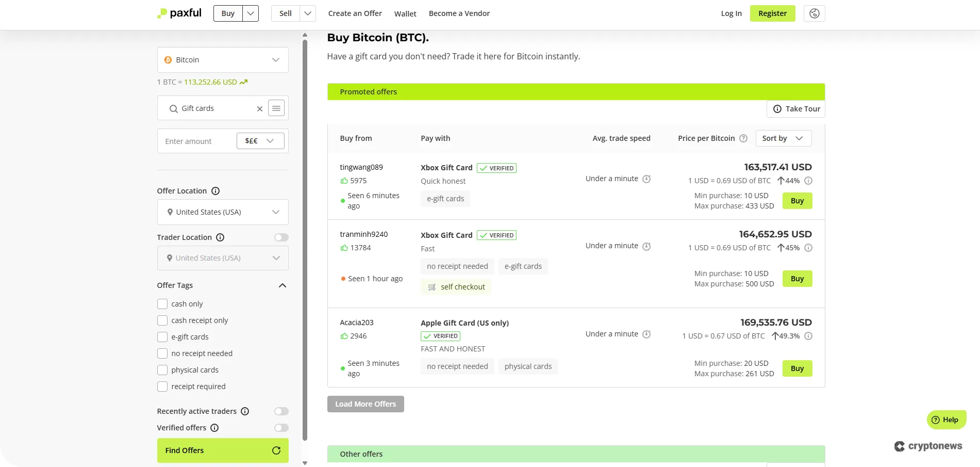Enable the Verified offers toggle
980x467 pixels.
click(281, 428)
